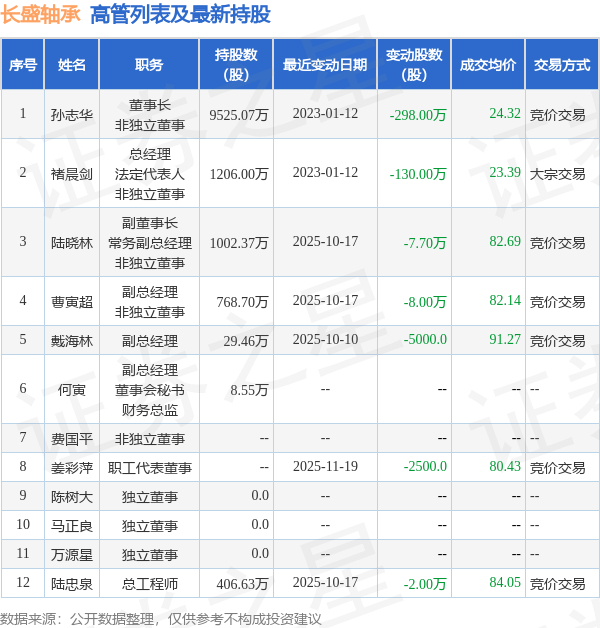Screen dimensions: 600x628
Task: Click the average price 23.39
Action: [x=505, y=172]
